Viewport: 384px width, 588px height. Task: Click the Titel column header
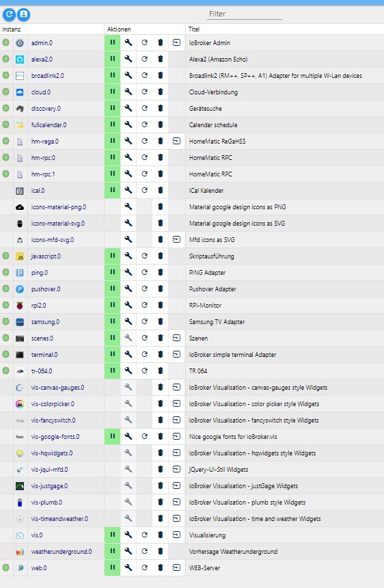click(x=194, y=29)
